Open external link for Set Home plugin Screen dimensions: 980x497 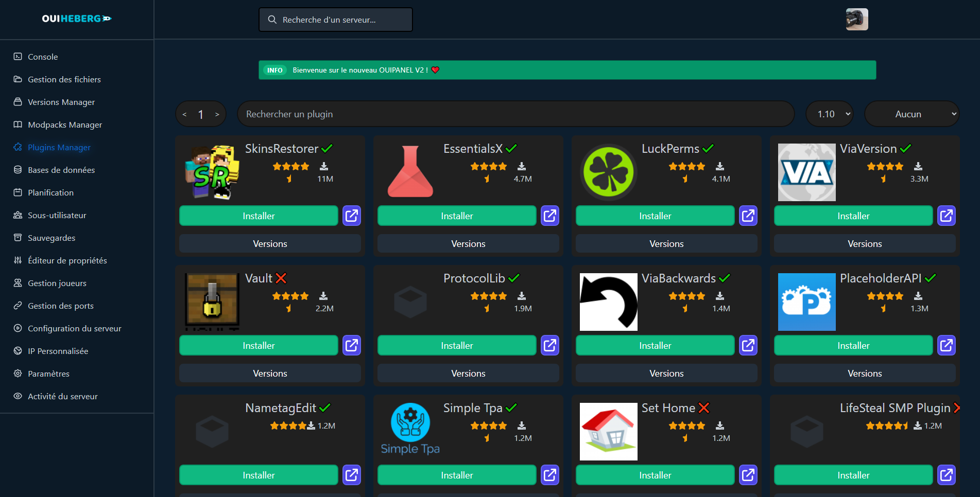click(748, 475)
